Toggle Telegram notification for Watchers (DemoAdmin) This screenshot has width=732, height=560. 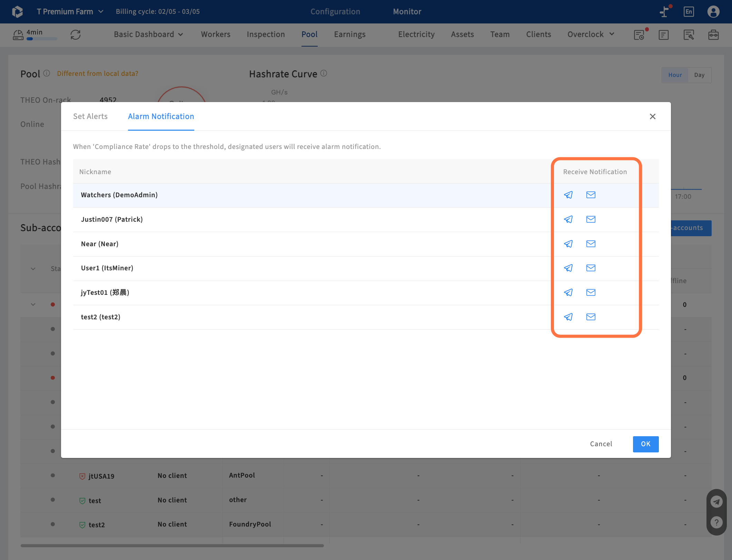[568, 195]
